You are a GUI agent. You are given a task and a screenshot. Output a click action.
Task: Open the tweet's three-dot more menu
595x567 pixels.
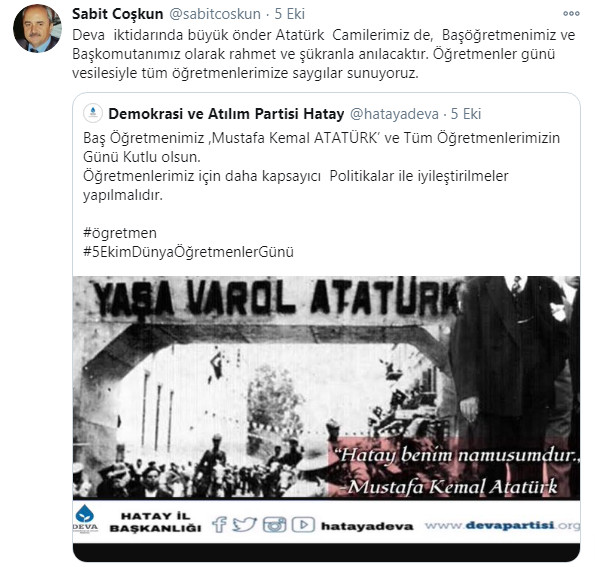click(571, 14)
